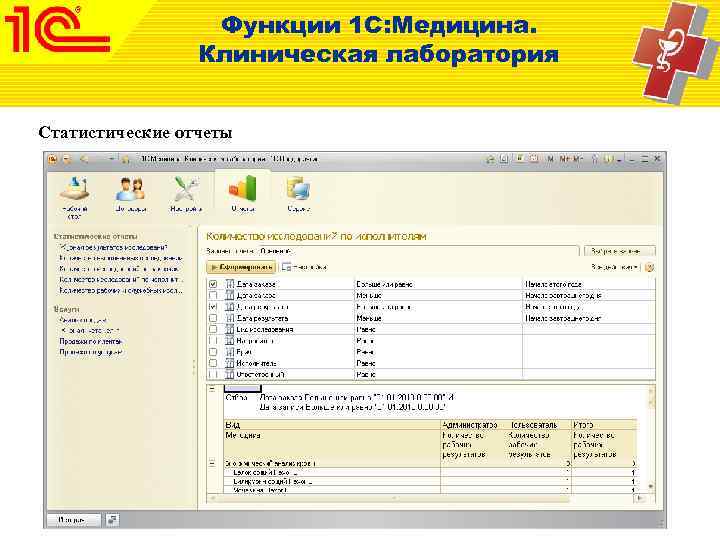Click the report variant input field
720x540 pixels.
coord(418,251)
